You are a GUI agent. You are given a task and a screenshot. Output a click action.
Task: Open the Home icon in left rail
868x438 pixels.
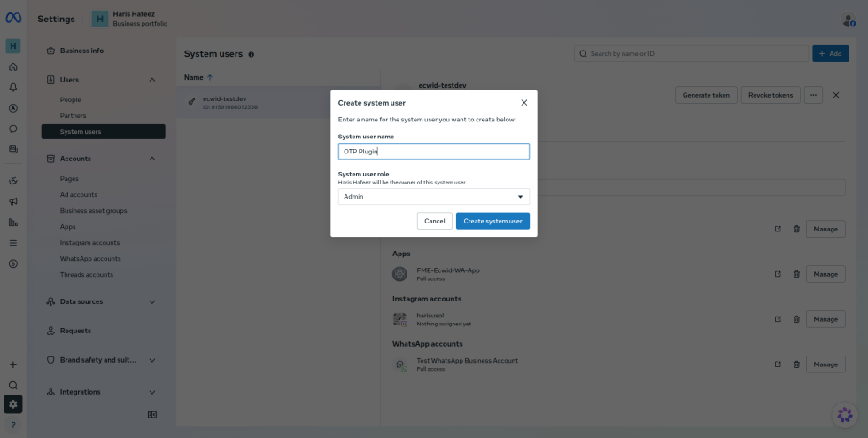(13, 67)
